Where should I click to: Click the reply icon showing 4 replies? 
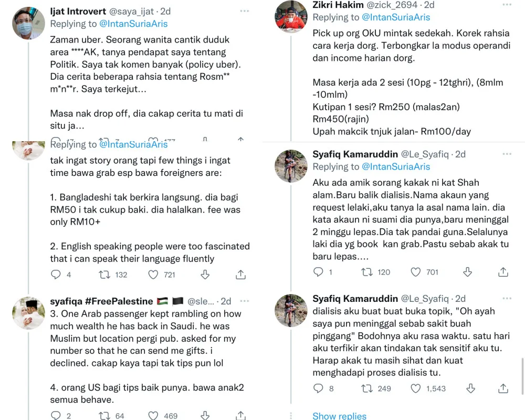click(56, 274)
